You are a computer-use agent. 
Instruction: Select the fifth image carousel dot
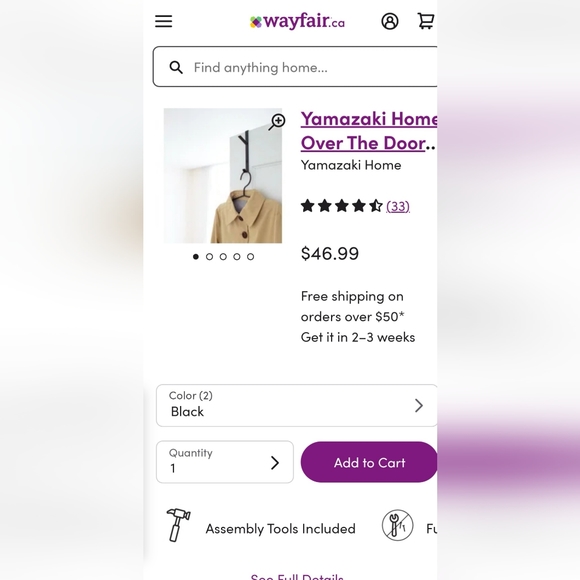click(x=250, y=257)
